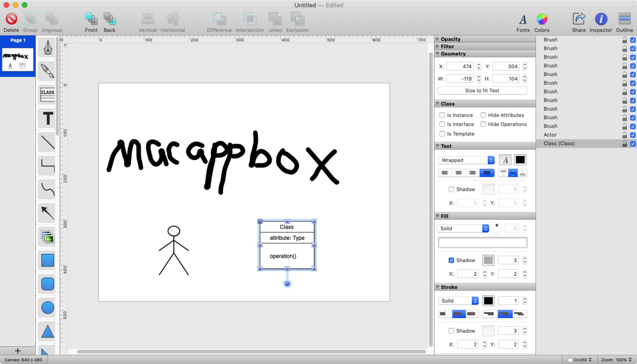Click the text font style icon

505,160
